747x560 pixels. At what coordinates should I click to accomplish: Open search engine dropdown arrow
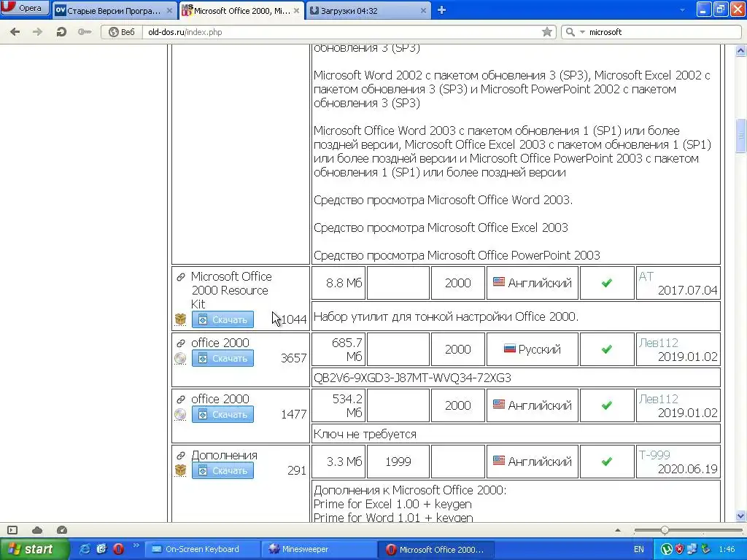coord(581,32)
